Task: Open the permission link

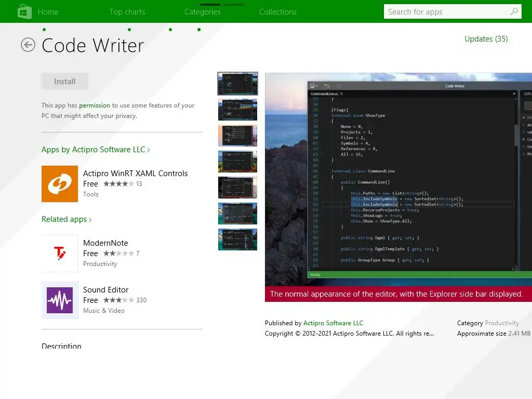Action: [95, 105]
